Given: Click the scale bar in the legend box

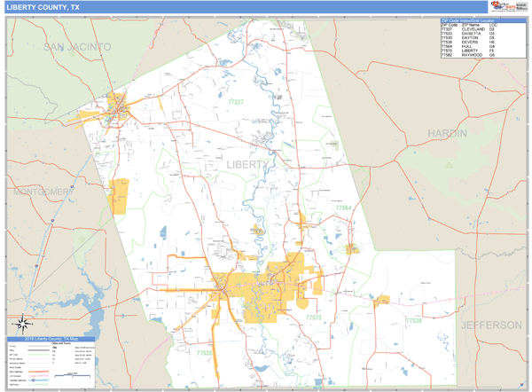Looking at the screenshot, I should coord(73,375).
